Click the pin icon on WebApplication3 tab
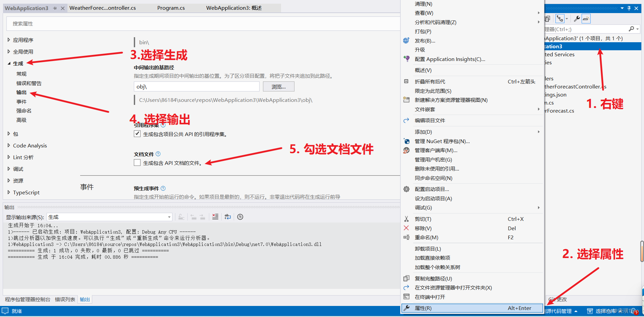This screenshot has width=644, height=317. click(55, 8)
